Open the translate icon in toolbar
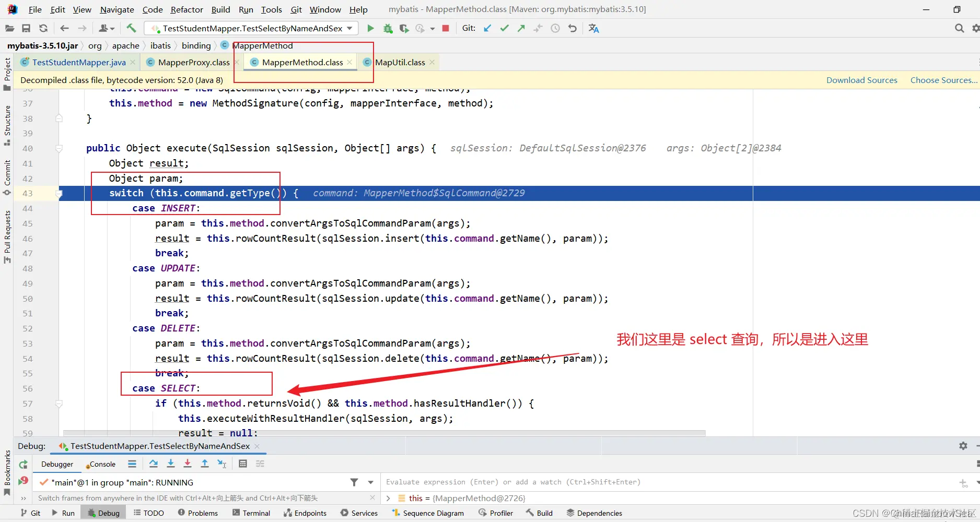This screenshot has width=980, height=522. [594, 28]
